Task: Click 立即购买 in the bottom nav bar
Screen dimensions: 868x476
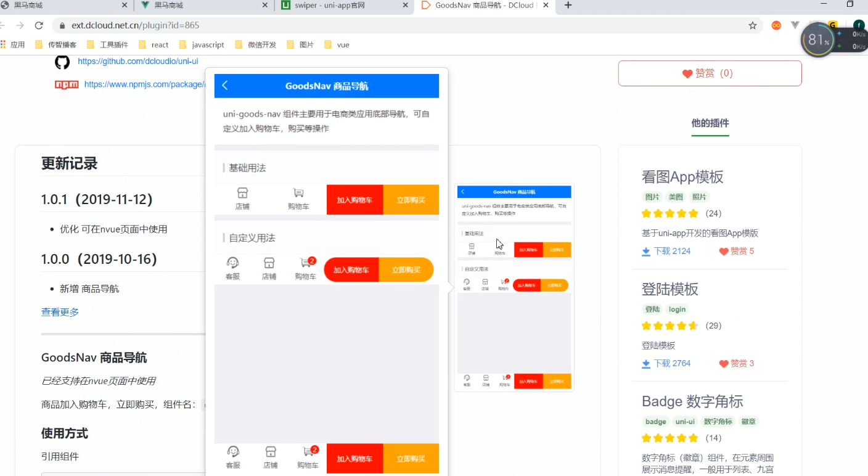Action: 411,459
